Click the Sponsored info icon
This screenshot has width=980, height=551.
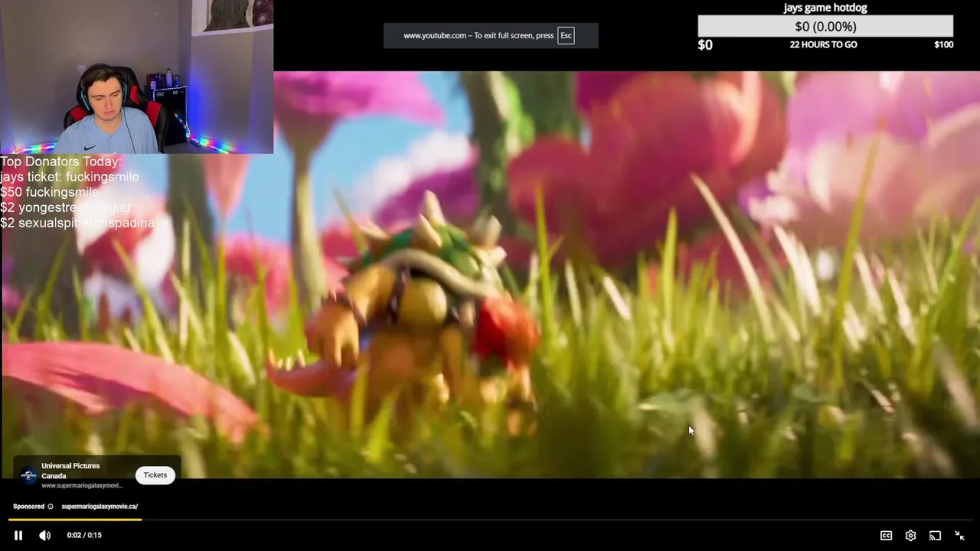coord(51,506)
